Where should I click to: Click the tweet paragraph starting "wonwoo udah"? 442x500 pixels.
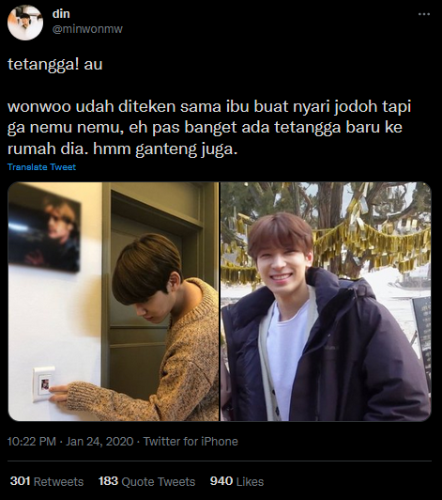209,128
